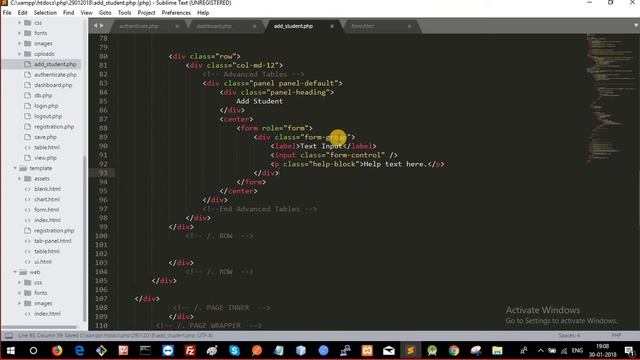Open the tab list dropdown arrow
Screen dimensions: 640x360
coord(636,26)
